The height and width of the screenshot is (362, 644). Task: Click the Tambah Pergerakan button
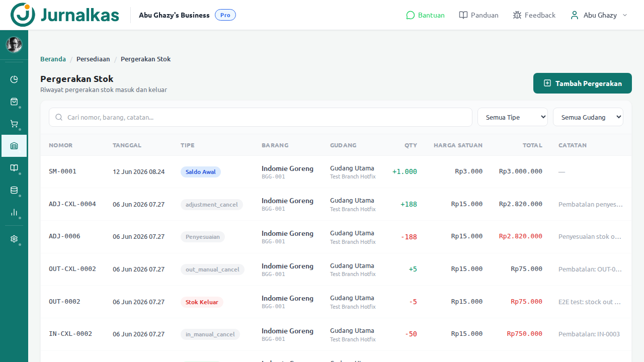point(583,83)
